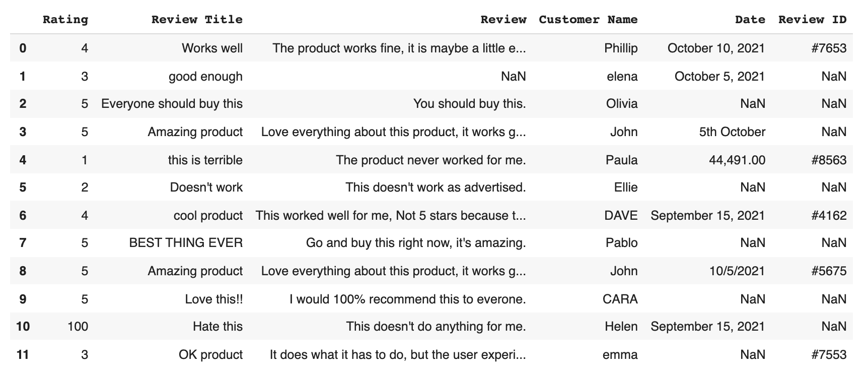The width and height of the screenshot is (868, 372).
Task: Click review ID #7553
Action: 829,355
